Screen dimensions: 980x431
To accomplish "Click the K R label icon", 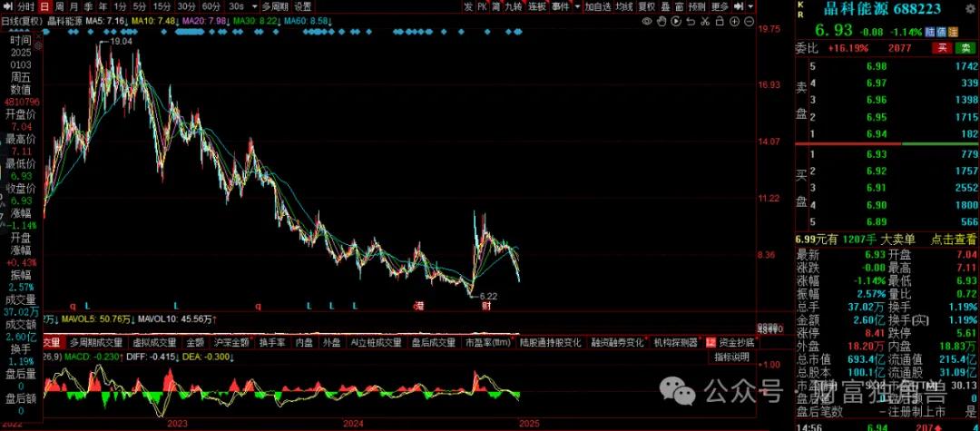I will tap(800, 9).
